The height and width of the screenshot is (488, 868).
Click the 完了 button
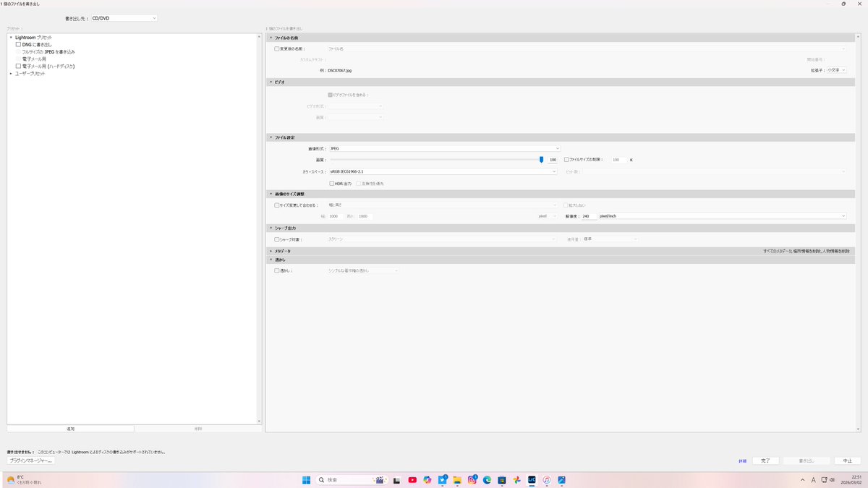point(766,461)
